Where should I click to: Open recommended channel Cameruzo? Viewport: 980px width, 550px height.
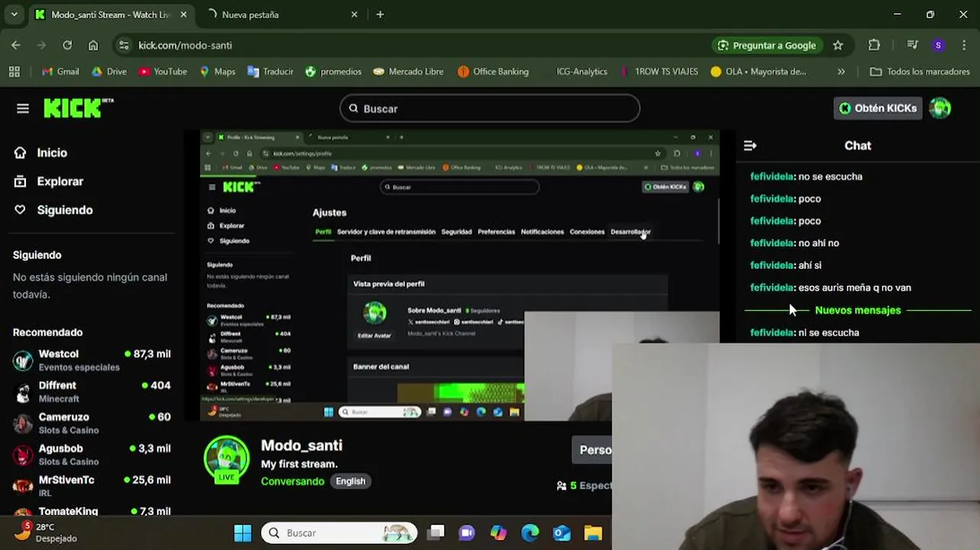coord(92,422)
